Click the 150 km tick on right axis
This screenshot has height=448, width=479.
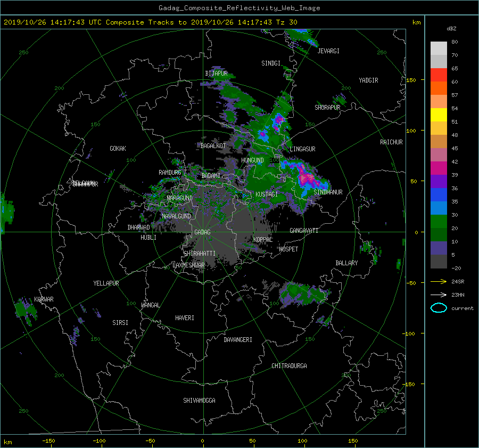[411, 80]
